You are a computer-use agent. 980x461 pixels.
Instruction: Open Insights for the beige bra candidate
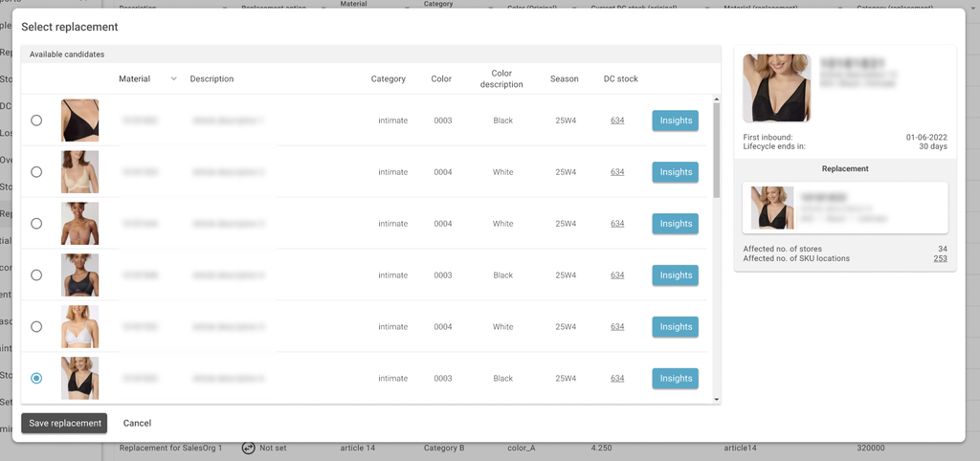point(675,172)
